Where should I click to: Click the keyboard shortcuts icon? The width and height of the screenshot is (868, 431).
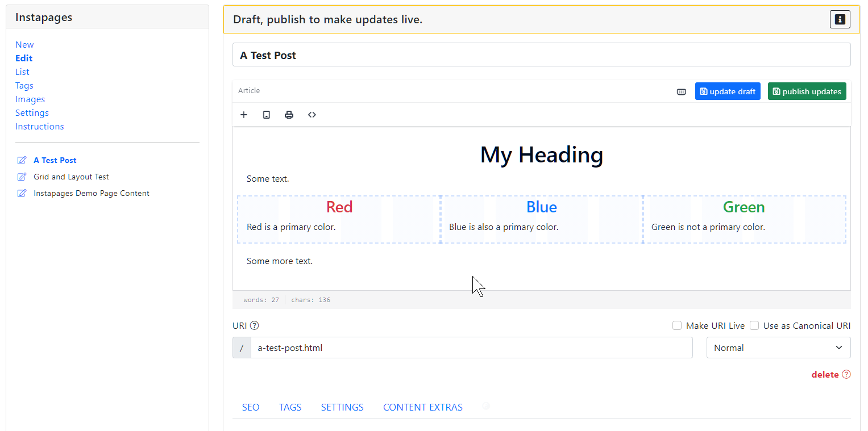[682, 92]
